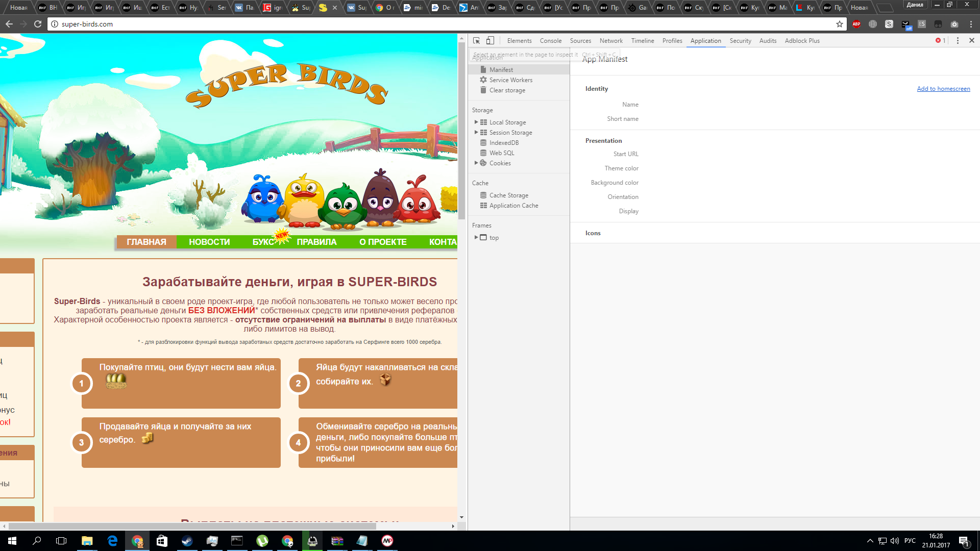This screenshot has height=551, width=980.
Task: Open the О ПРОЕКТЕ page in site menu
Action: 383,242
